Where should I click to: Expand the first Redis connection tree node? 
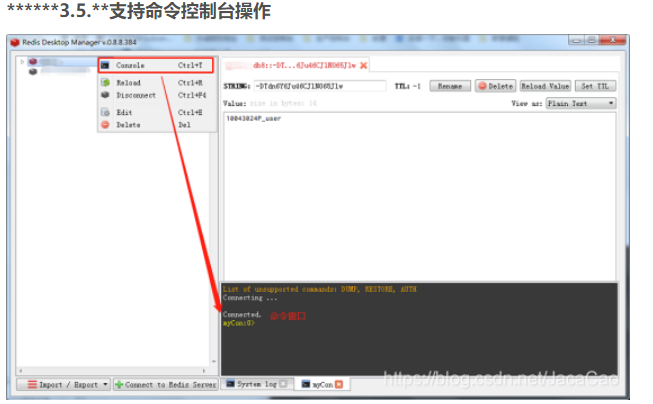click(x=22, y=62)
